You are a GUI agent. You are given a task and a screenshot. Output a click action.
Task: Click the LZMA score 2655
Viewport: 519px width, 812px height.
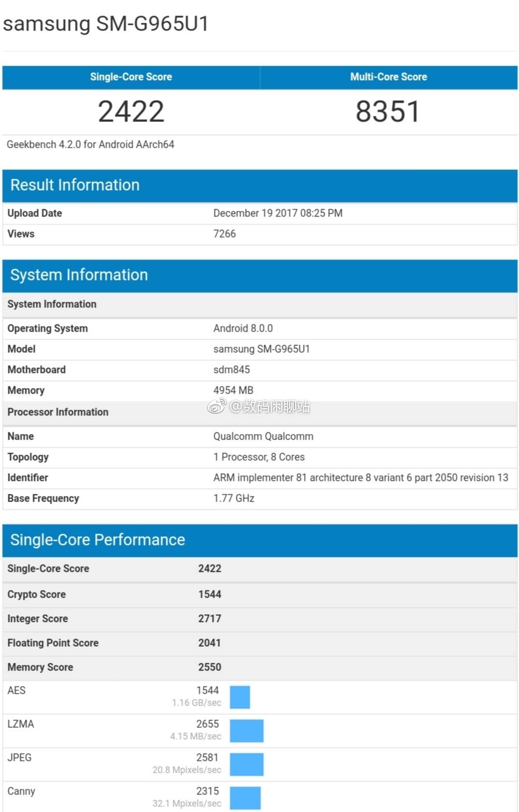(x=208, y=724)
